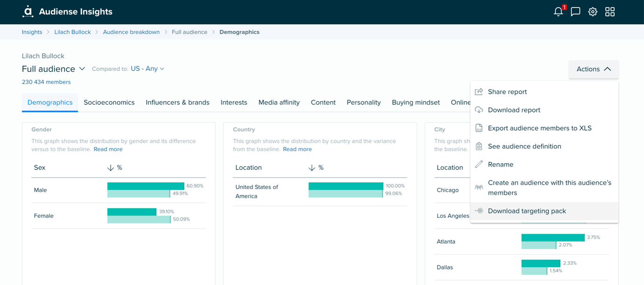
Task: Open the Buying mindset tab
Action: pos(416,102)
